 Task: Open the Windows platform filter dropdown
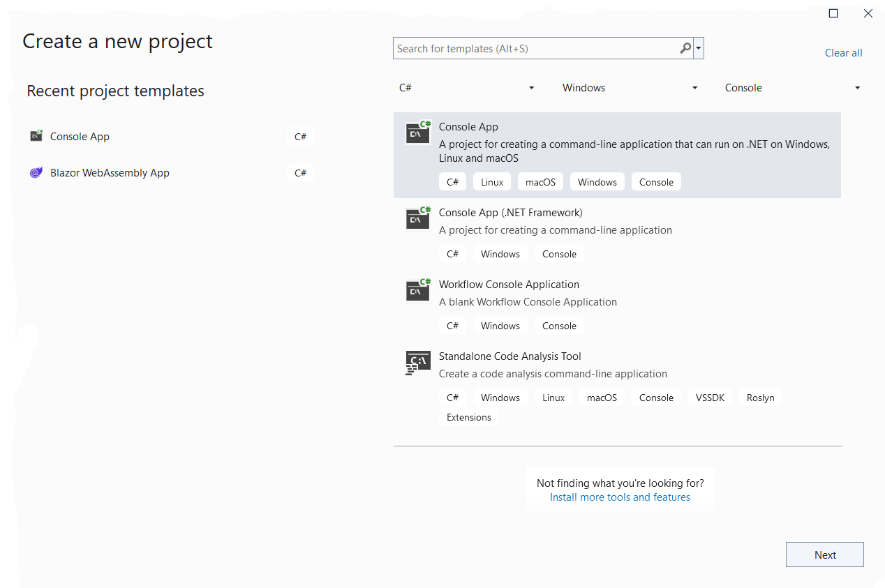coord(630,88)
